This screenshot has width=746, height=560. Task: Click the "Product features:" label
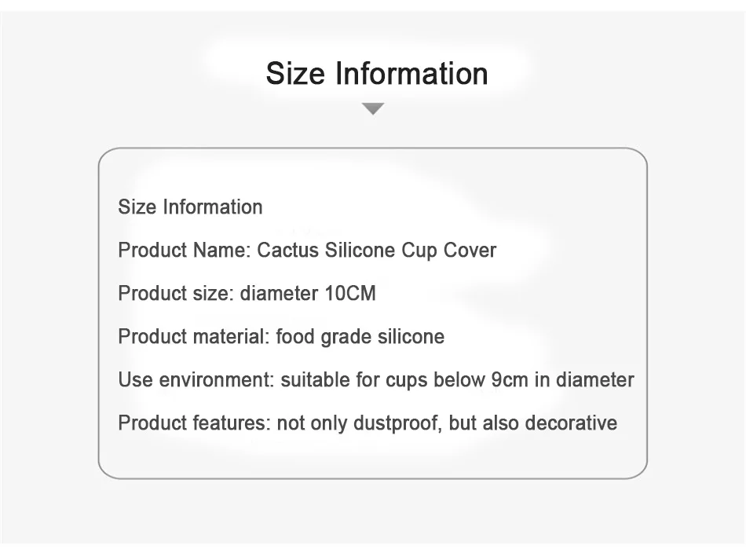coord(195,423)
